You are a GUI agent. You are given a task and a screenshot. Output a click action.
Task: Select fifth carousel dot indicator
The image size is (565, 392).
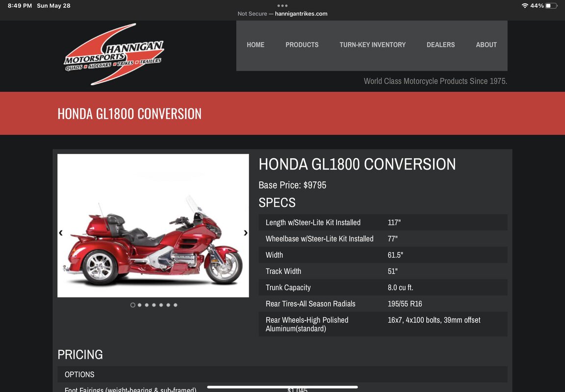(161, 305)
